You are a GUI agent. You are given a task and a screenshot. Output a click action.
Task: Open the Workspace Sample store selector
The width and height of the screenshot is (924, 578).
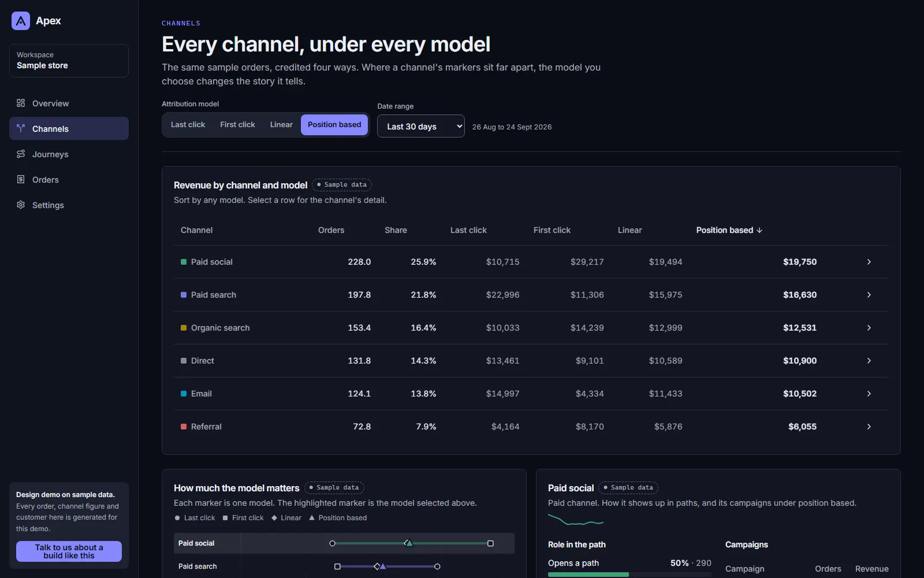pyautogui.click(x=69, y=61)
